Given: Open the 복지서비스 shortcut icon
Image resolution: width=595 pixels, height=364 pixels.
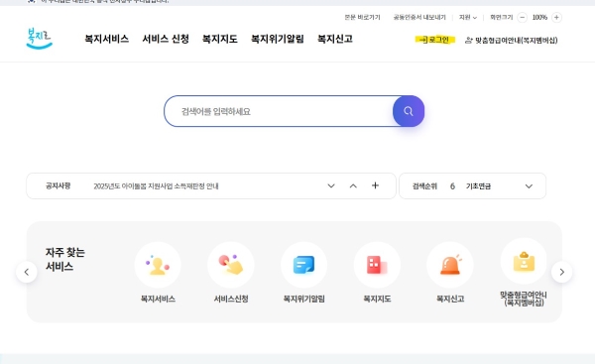Looking at the screenshot, I should pos(158,265).
